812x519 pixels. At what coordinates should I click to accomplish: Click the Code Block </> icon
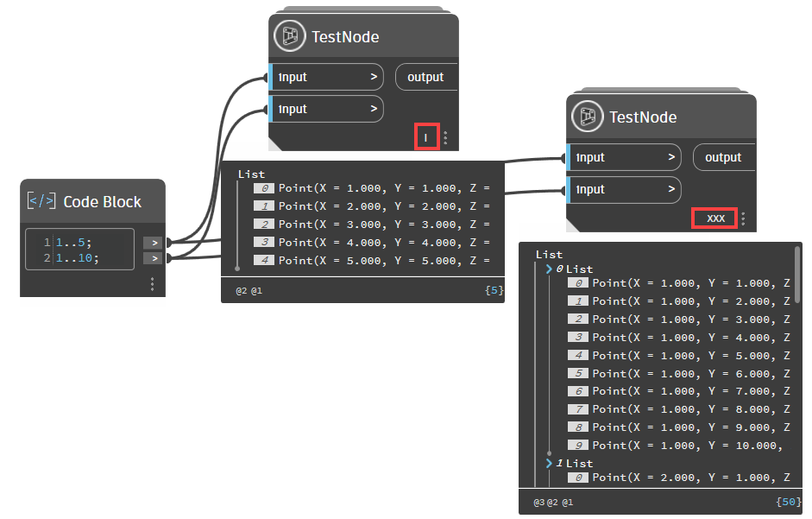point(42,200)
